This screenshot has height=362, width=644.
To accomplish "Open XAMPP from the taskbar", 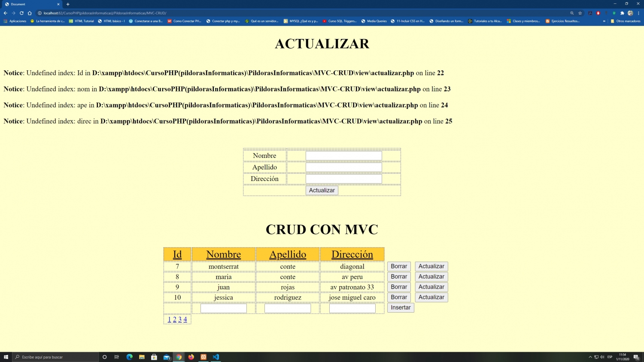I will click(204, 357).
